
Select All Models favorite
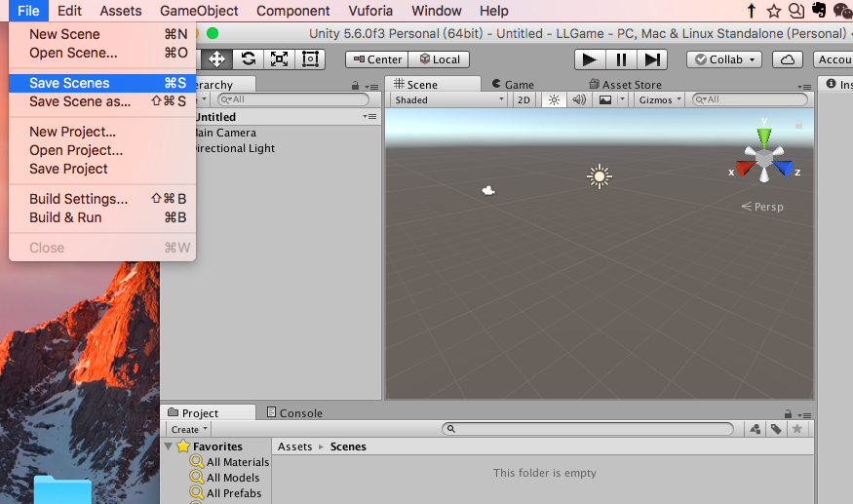point(224,478)
